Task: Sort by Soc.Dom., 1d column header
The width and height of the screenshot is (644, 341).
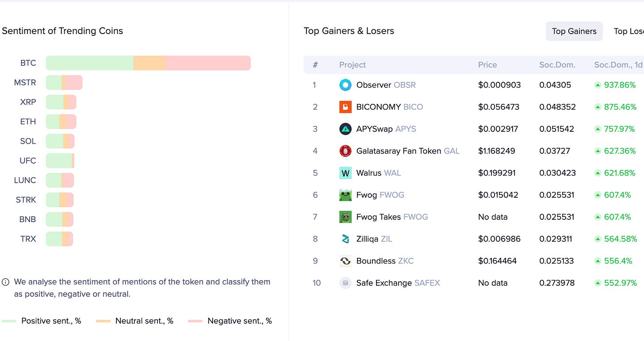Action: pyautogui.click(x=618, y=65)
